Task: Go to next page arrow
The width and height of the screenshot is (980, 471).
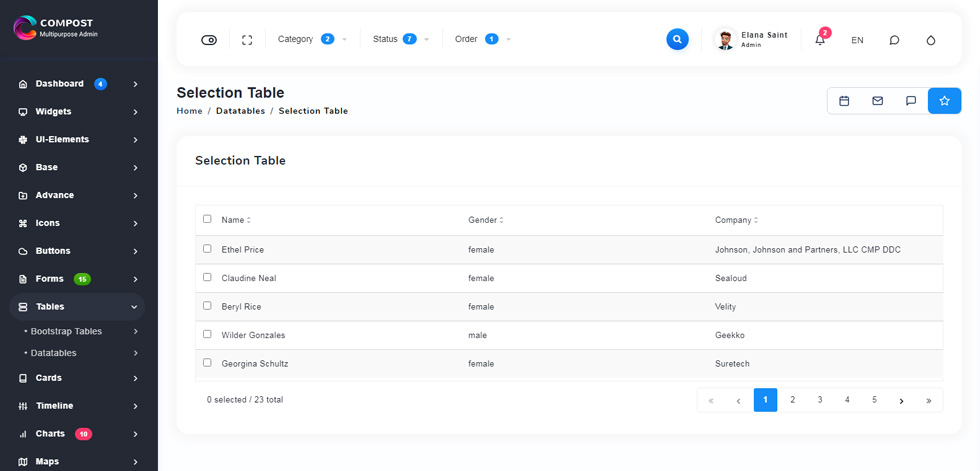Action: coord(901,400)
